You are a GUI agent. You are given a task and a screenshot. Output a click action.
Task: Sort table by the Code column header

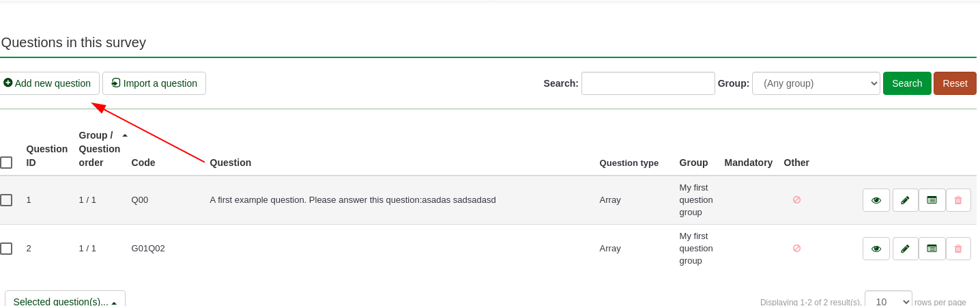click(x=143, y=163)
